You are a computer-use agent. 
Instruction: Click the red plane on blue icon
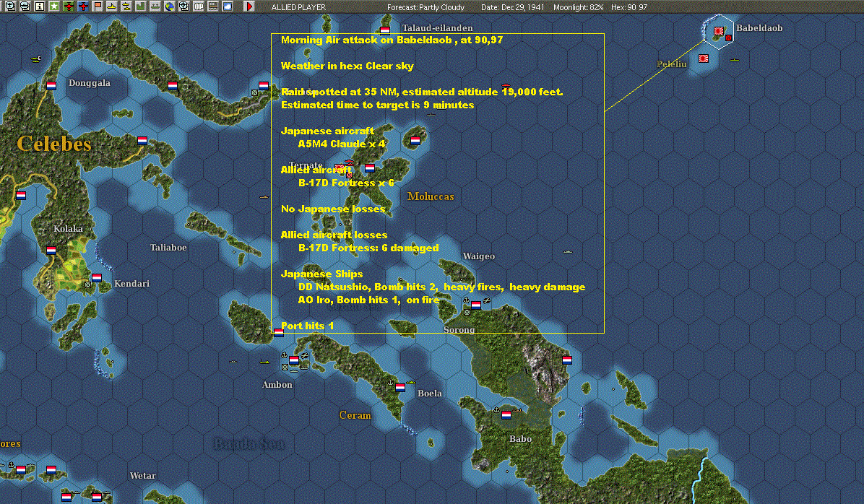tap(82, 6)
